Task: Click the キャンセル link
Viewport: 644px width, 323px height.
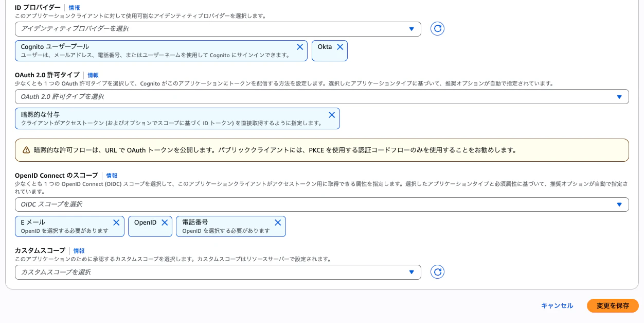Action: 557,305
